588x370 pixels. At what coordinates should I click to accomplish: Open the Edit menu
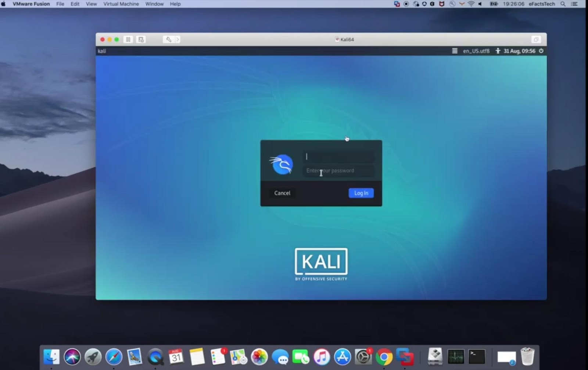click(75, 4)
